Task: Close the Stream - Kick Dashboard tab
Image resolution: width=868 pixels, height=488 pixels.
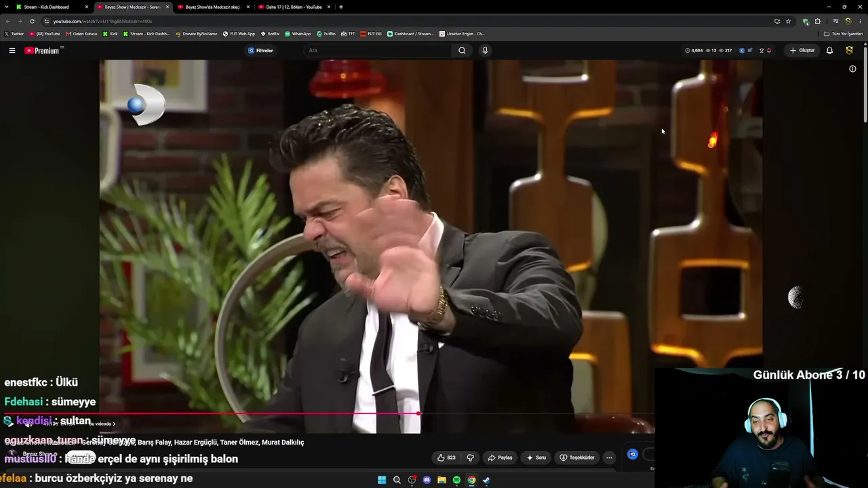Action: [x=86, y=7]
